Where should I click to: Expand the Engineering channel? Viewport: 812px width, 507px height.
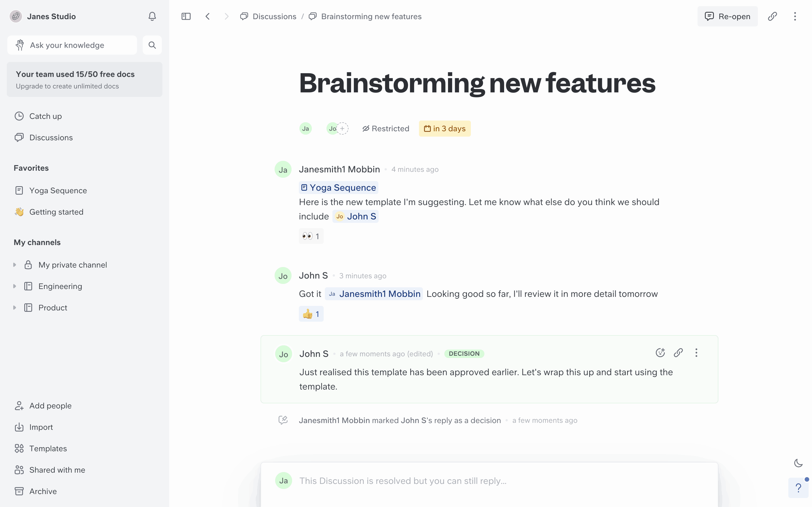point(14,286)
